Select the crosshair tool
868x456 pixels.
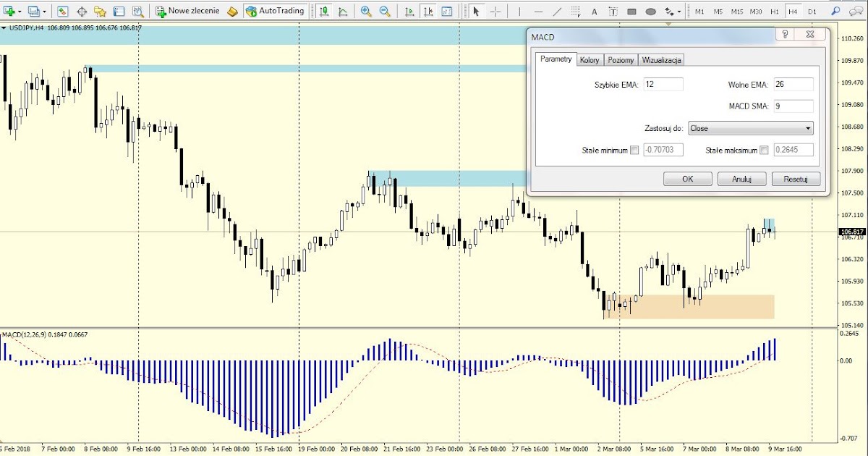pyautogui.click(x=495, y=12)
